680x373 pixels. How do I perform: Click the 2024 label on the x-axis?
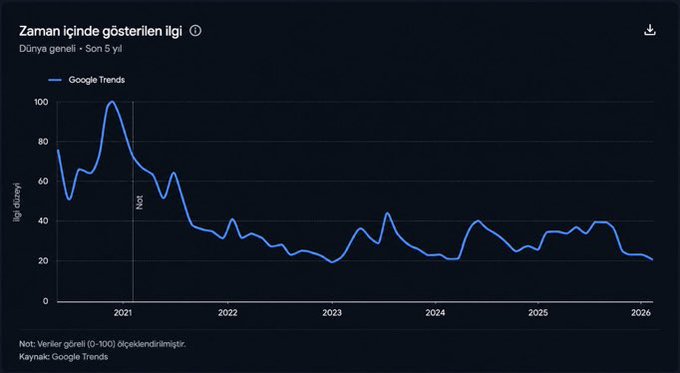435,313
